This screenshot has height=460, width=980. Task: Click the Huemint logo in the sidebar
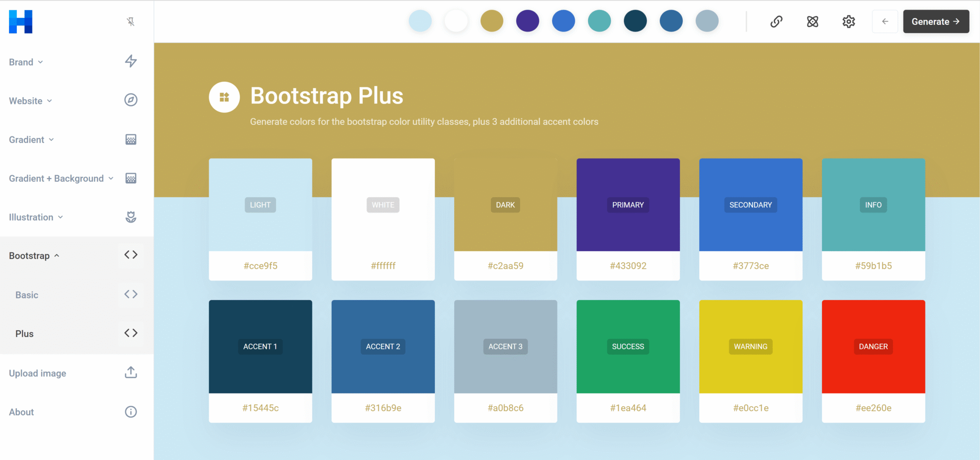(20, 21)
